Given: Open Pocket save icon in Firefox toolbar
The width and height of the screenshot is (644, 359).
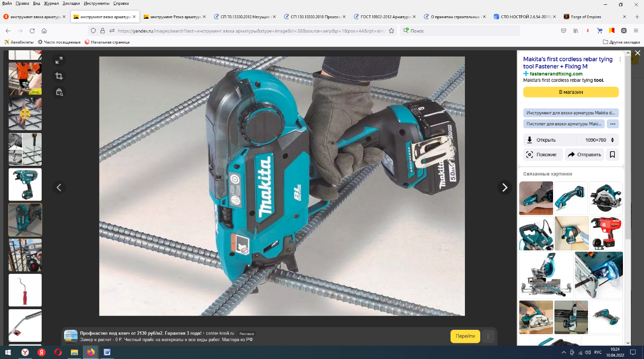Looking at the screenshot, I should pyautogui.click(x=564, y=31).
